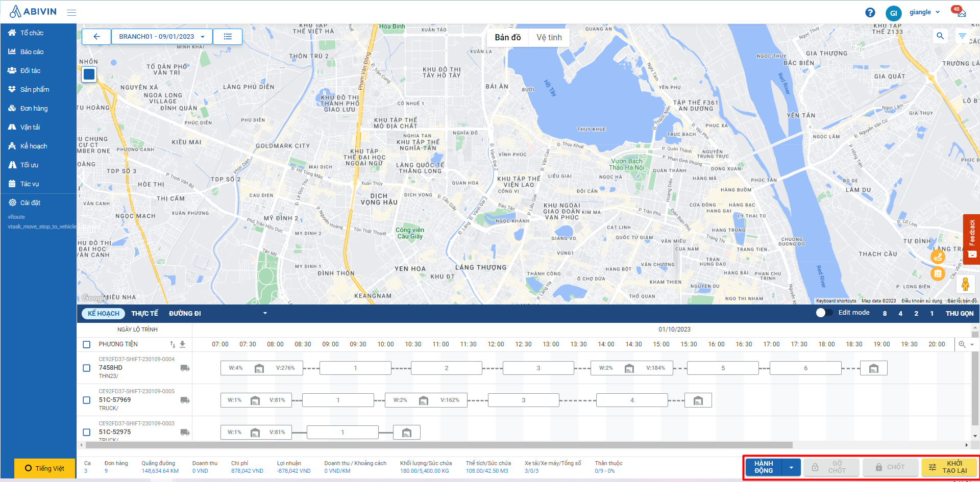Image resolution: width=980 pixels, height=482 pixels.
Task: Click the KHỞI TẠO LẠI button
Action: pyautogui.click(x=949, y=467)
